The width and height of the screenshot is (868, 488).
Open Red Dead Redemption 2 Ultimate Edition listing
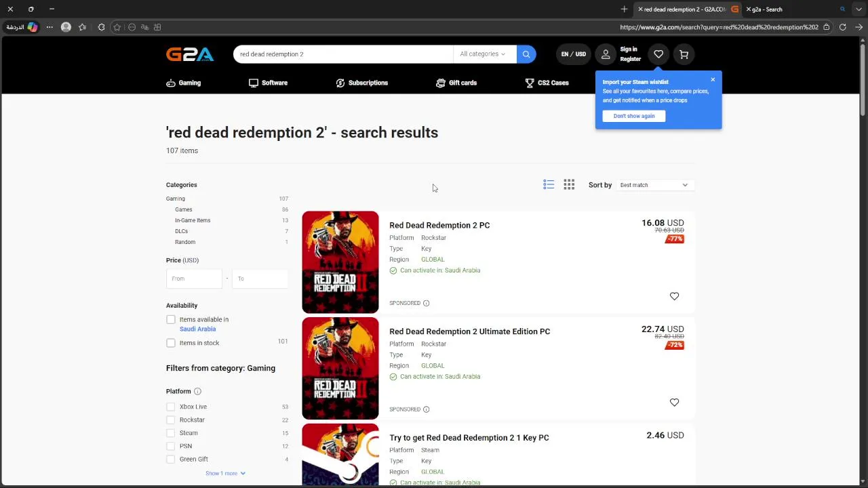[469, 331]
